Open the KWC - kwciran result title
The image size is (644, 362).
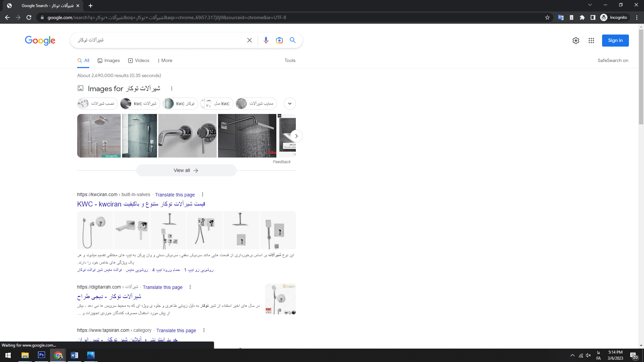141,204
